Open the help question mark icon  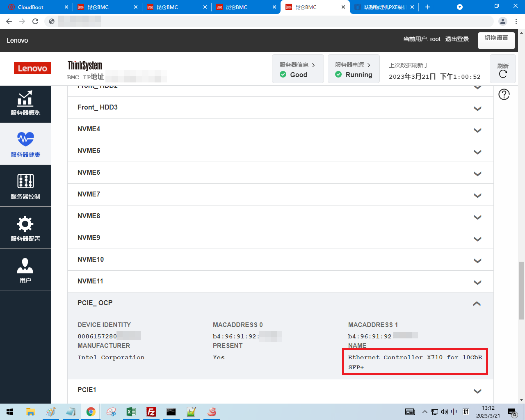pos(504,95)
